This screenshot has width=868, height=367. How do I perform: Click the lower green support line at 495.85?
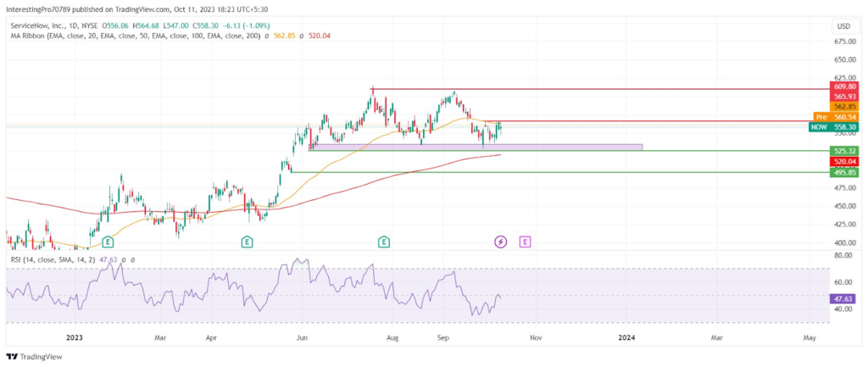(559, 172)
